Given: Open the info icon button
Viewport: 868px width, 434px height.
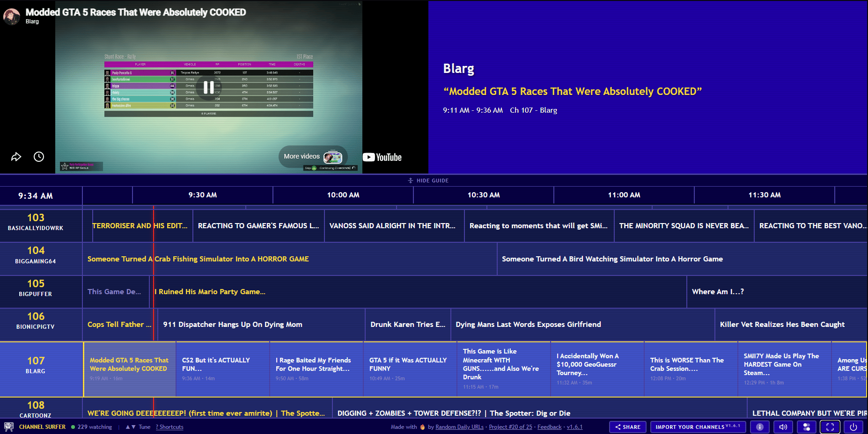Looking at the screenshot, I should pyautogui.click(x=760, y=427).
